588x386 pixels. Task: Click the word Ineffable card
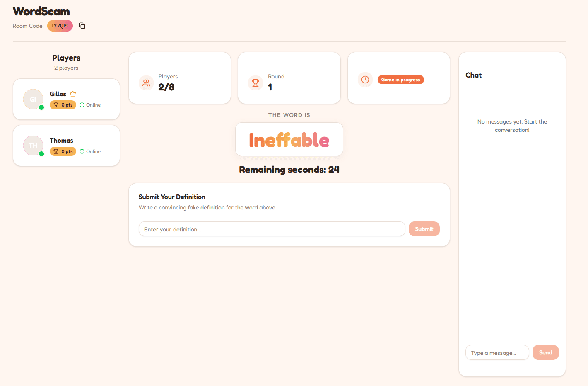289,140
